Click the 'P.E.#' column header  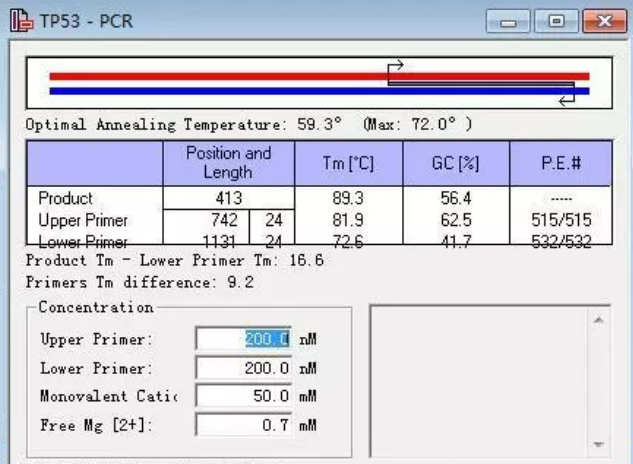[561, 163]
